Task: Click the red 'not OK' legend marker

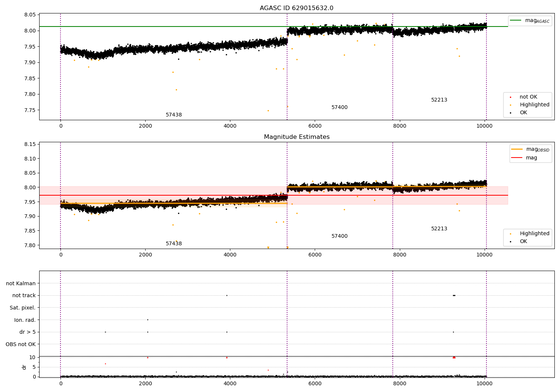Action: (510, 97)
